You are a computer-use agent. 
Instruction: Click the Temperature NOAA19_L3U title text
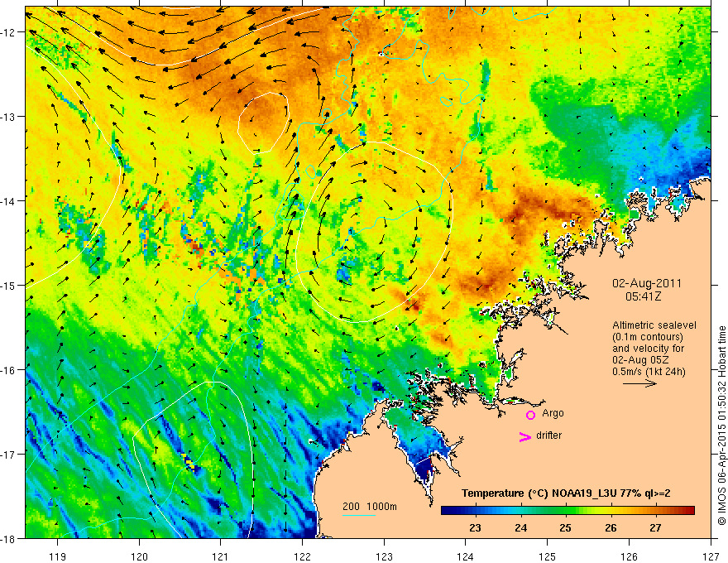(566, 493)
